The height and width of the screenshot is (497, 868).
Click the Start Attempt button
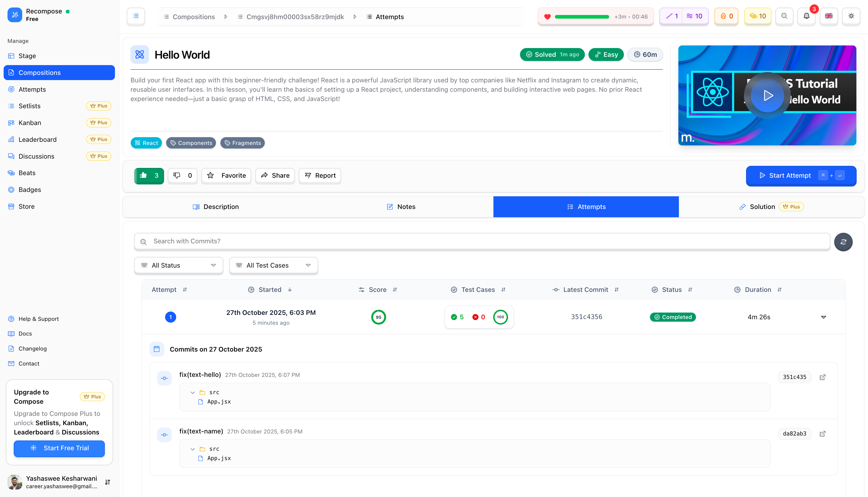pyautogui.click(x=801, y=175)
